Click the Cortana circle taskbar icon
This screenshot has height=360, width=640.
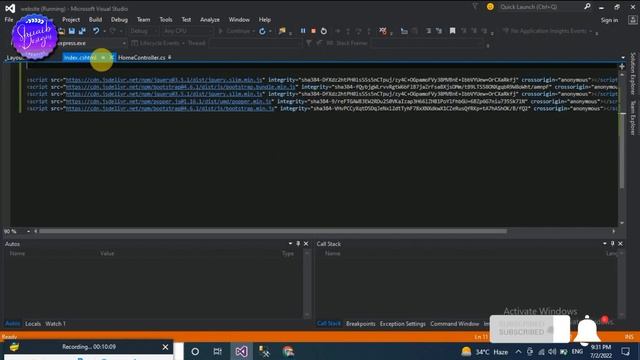[195, 351]
